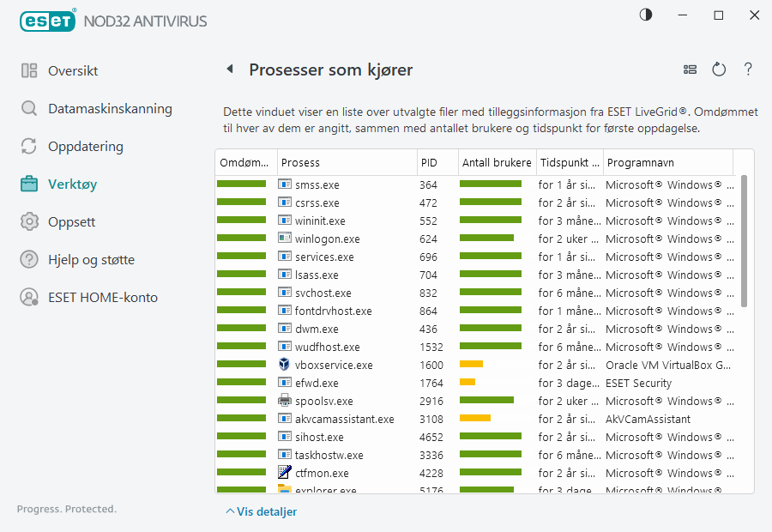Open the Oppdatering section

(x=85, y=146)
